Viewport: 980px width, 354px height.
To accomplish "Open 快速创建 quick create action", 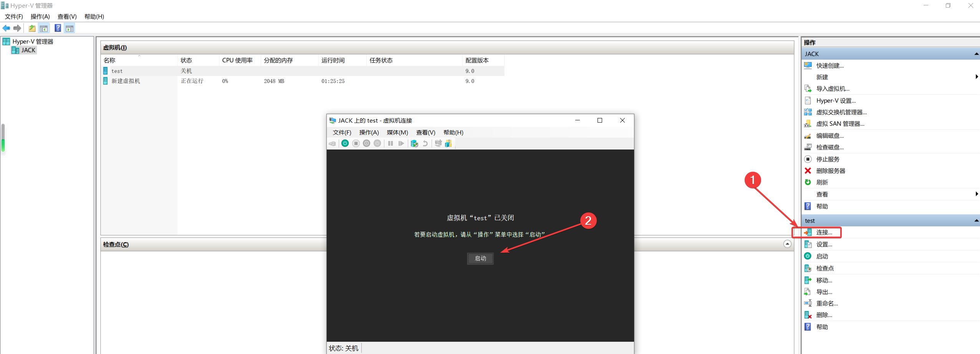I will click(830, 66).
